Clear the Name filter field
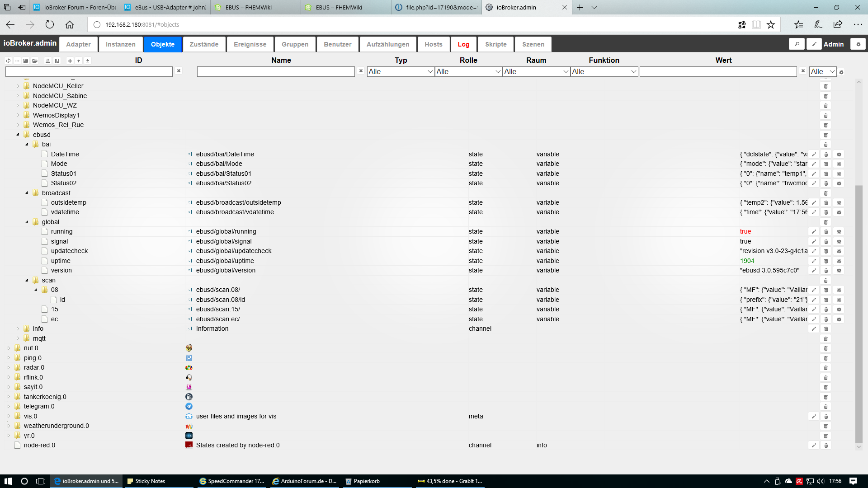 coord(361,71)
